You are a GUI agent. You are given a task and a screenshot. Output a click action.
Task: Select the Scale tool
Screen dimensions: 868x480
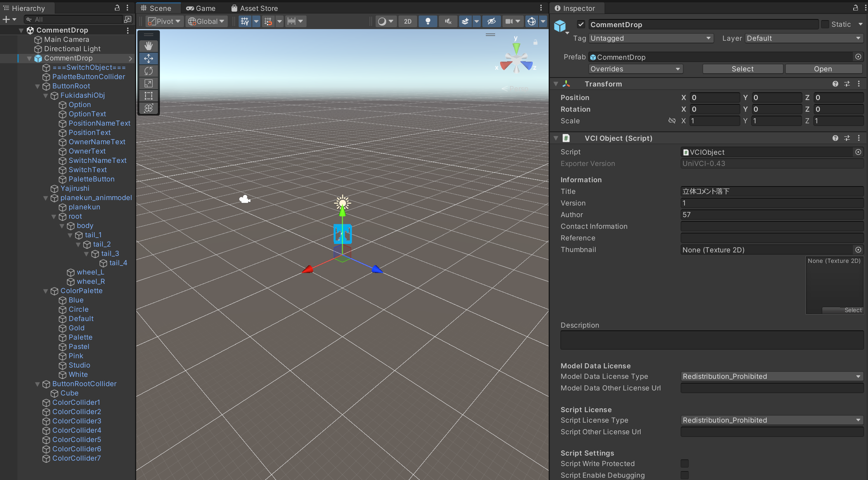pyautogui.click(x=149, y=83)
